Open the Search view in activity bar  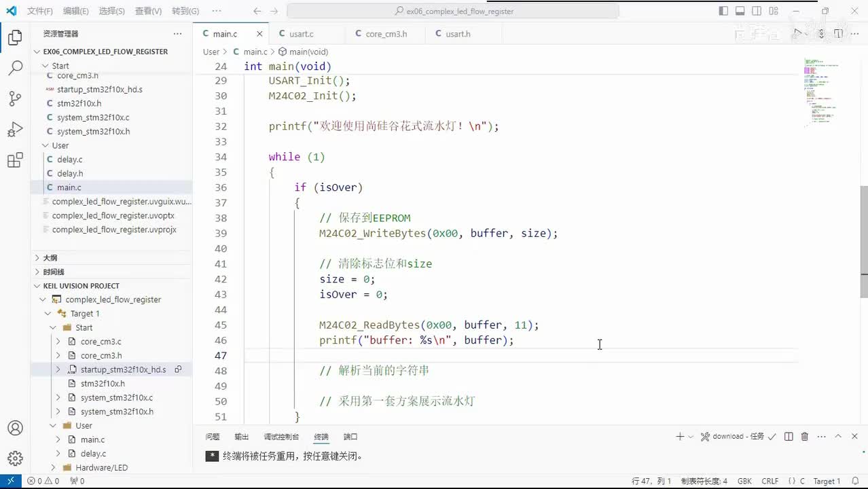[15, 68]
